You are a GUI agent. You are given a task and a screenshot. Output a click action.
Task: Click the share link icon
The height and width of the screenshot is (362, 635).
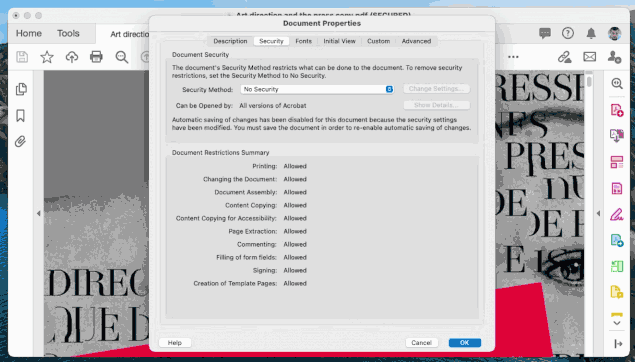(x=565, y=57)
